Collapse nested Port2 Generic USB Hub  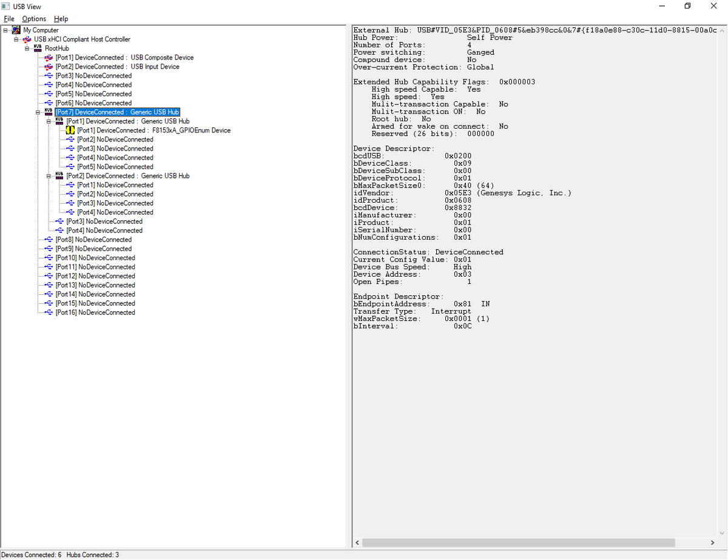tap(49, 175)
